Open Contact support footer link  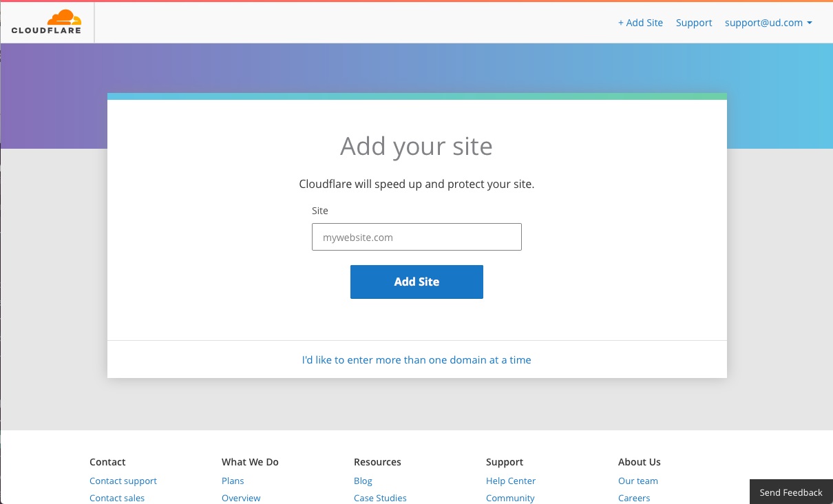click(x=123, y=481)
